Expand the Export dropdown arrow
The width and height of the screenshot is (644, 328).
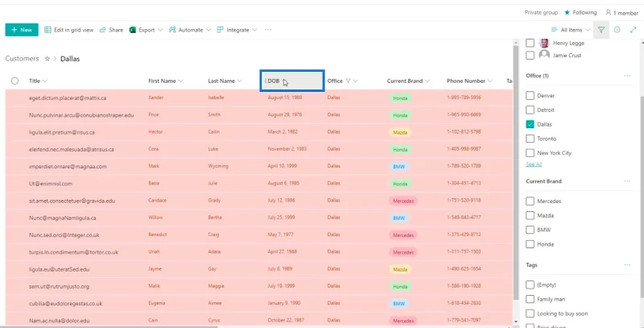pos(160,30)
